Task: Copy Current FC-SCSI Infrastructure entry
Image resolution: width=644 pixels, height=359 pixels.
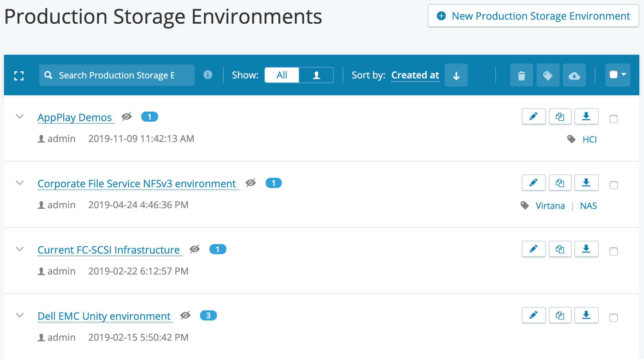Action: coord(560,249)
